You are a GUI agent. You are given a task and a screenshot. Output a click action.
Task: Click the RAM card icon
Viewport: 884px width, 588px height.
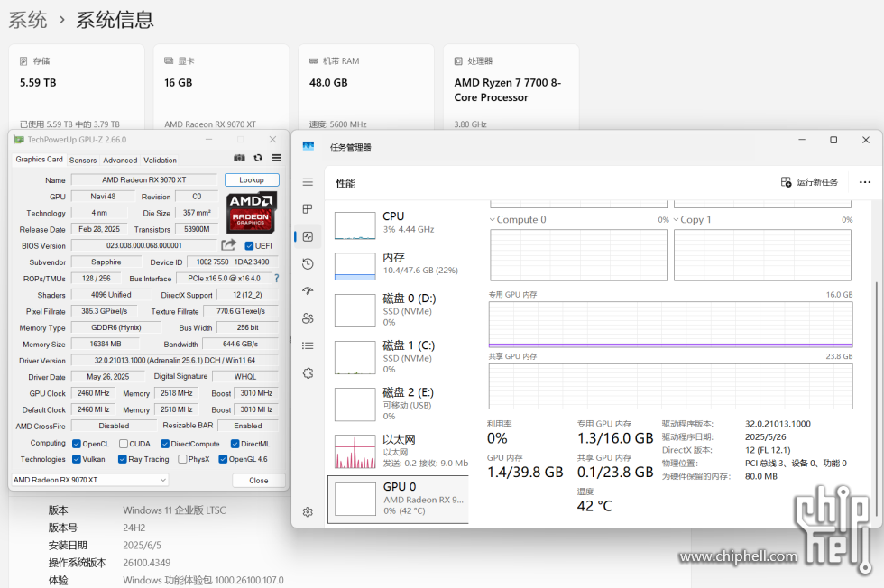point(314,61)
